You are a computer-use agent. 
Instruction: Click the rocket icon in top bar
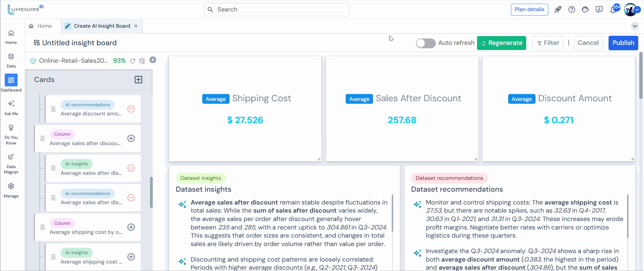(558, 9)
